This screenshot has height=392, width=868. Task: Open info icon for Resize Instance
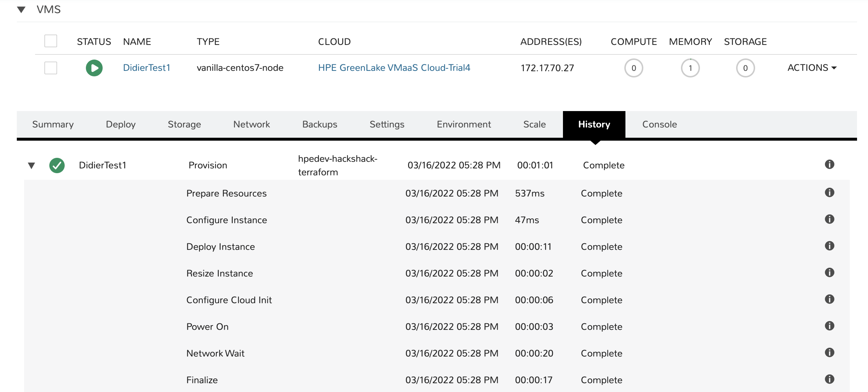829,273
